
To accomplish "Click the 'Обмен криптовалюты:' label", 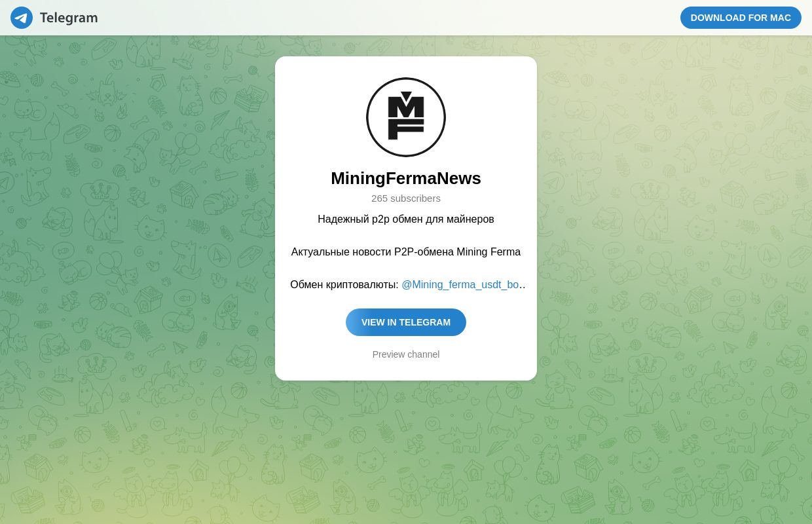I will (344, 285).
